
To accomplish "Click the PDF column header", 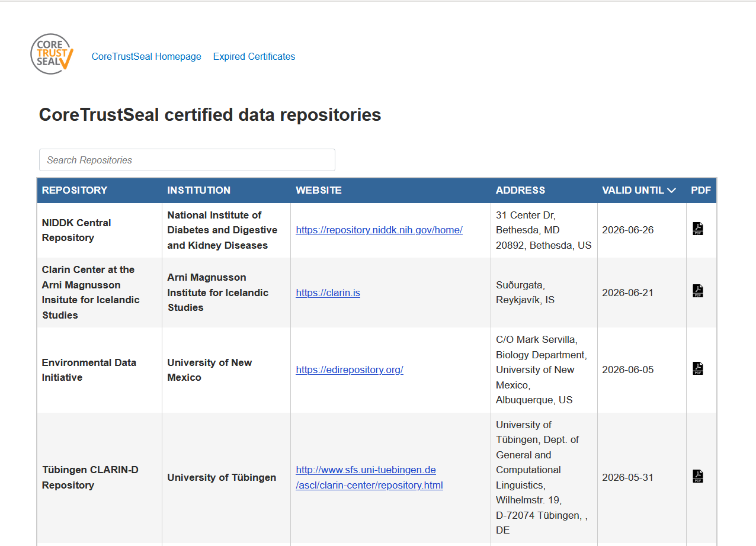I will click(x=700, y=191).
